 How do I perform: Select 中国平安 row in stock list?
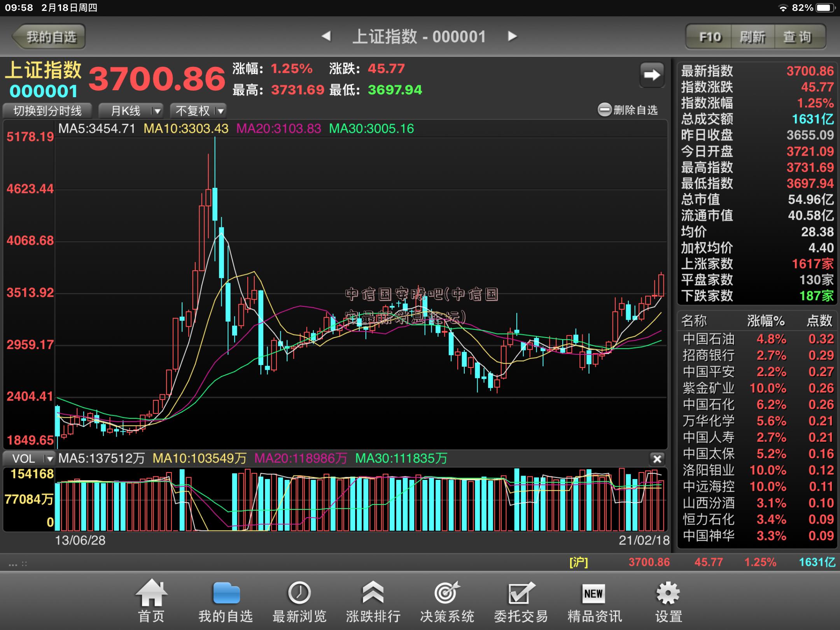pos(758,372)
